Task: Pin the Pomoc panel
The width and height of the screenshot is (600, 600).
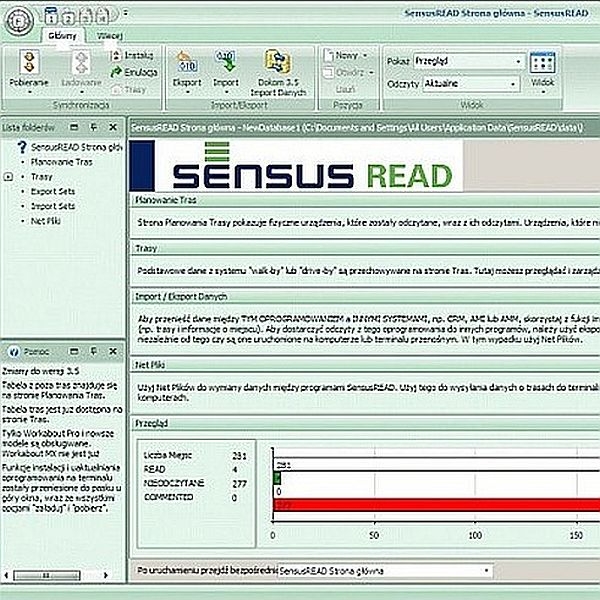Action: coord(94,351)
